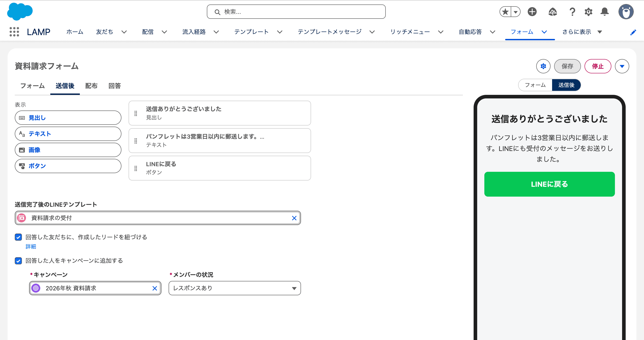
Task: Switch to the フォーム sub-tab
Action: [x=32, y=86]
